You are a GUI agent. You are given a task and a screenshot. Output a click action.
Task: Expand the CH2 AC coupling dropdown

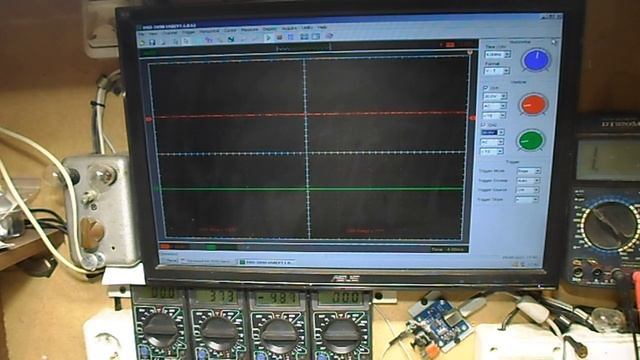[x=500, y=142]
